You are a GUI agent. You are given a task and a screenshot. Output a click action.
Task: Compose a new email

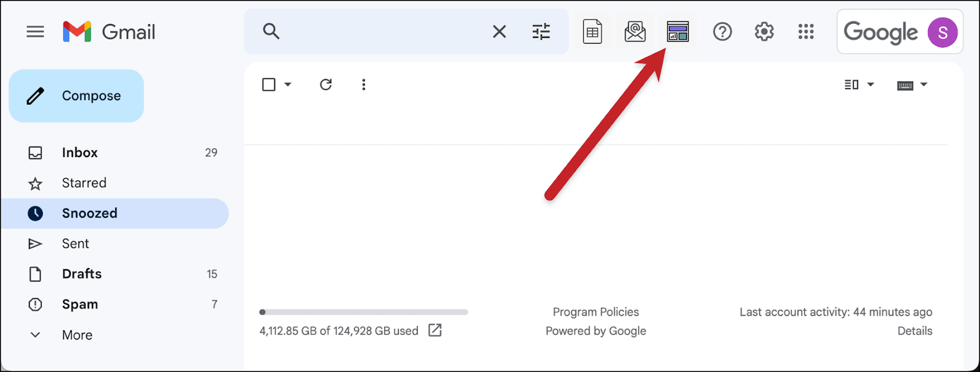(x=77, y=96)
